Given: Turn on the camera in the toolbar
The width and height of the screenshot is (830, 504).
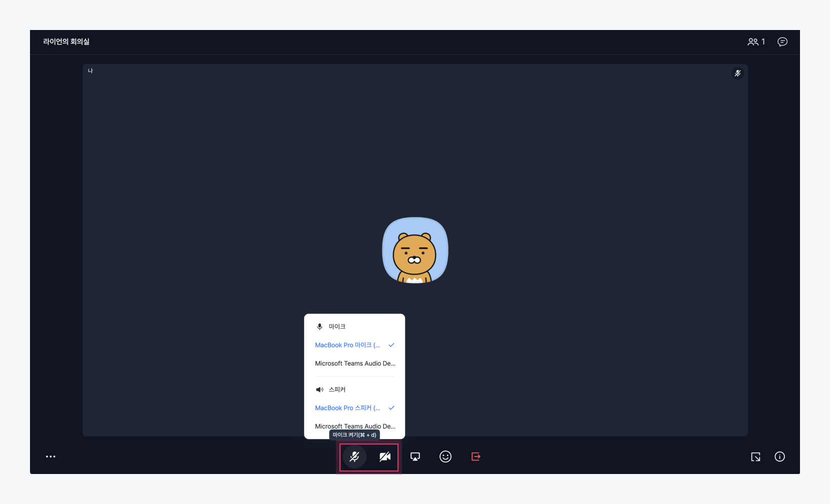Looking at the screenshot, I should [x=384, y=457].
